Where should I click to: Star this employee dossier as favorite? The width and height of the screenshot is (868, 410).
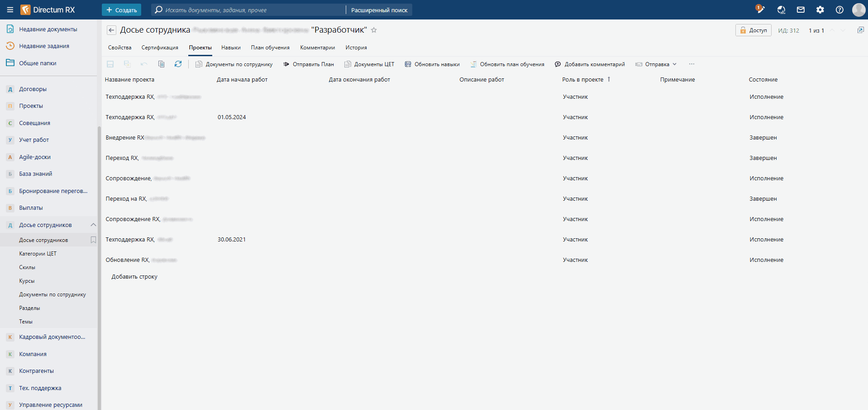coord(374,30)
